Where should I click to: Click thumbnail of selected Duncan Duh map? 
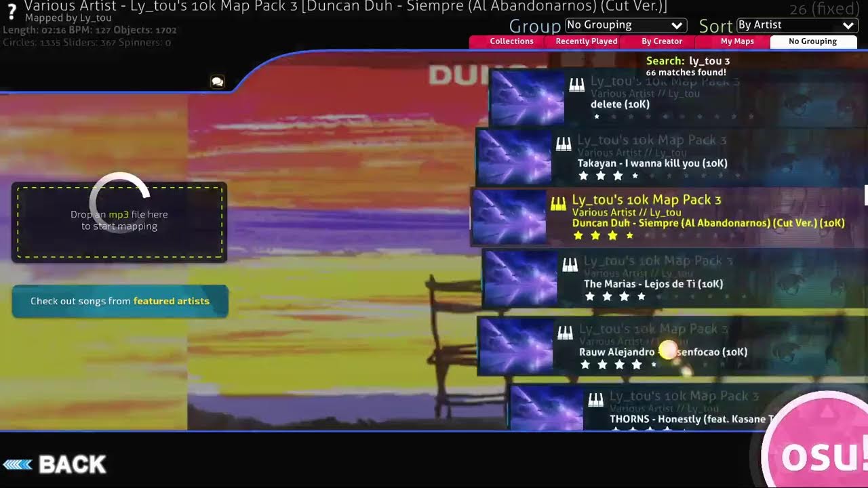[x=509, y=217]
